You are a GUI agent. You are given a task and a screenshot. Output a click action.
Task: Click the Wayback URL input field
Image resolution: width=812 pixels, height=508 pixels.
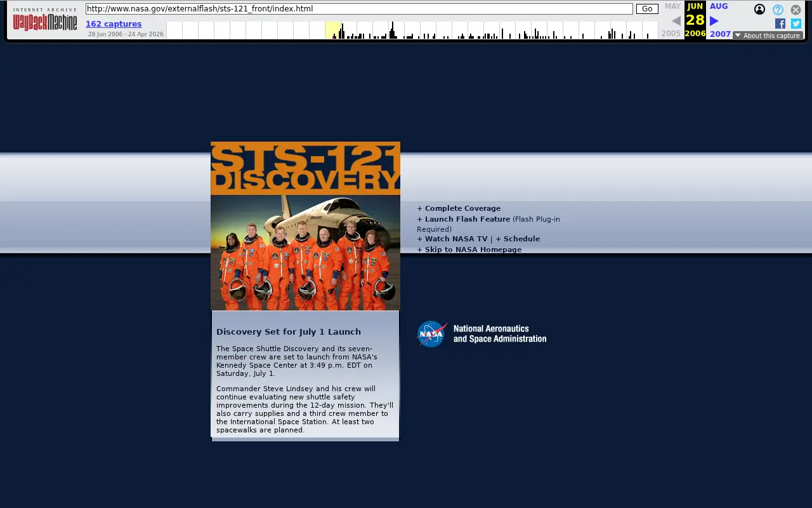(359, 9)
